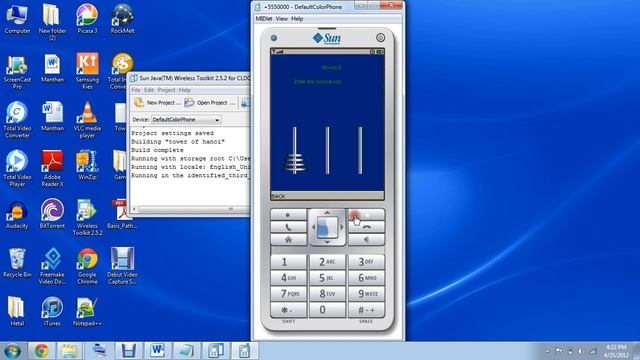This screenshot has height=360, width=640.
Task: Click the left soft key on the phone
Action: click(288, 215)
